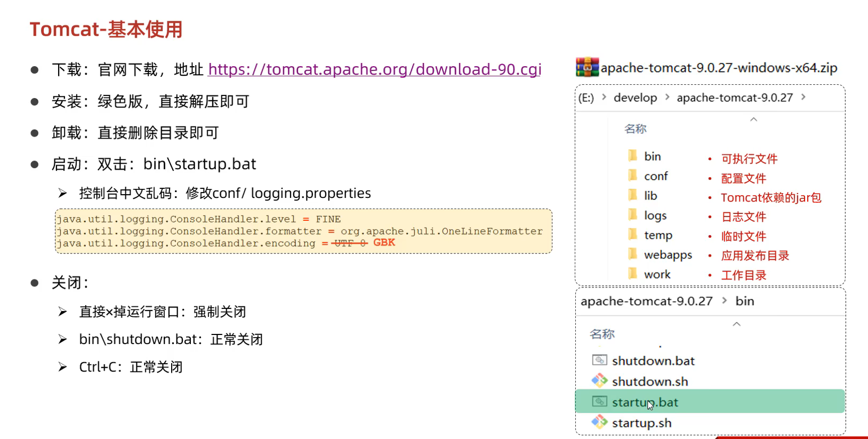Select the work folder icon
Screen dimensions: 868x439
pos(633,274)
